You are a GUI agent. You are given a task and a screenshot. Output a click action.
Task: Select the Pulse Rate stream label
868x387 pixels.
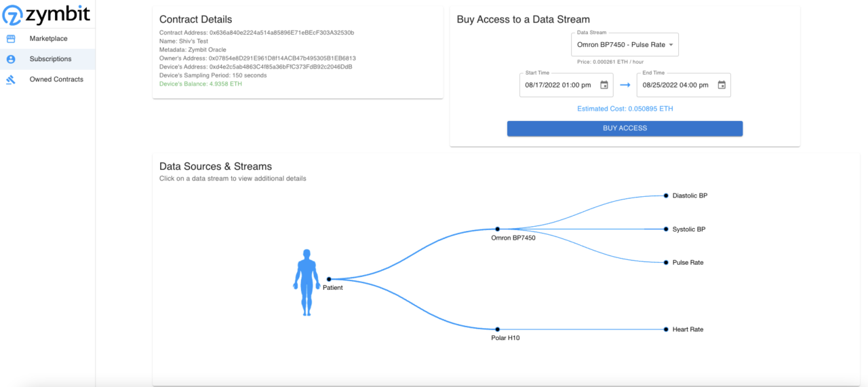tap(688, 262)
